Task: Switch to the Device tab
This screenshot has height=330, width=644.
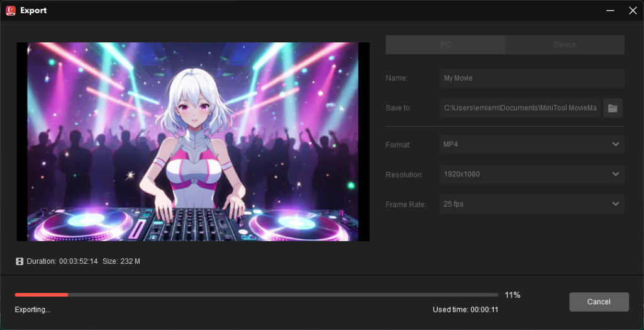Action: [x=564, y=45]
